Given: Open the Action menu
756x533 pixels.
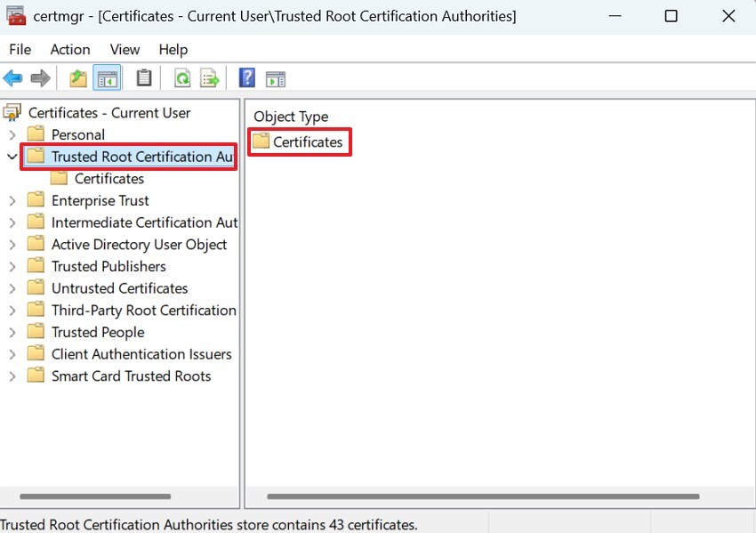Looking at the screenshot, I should [70, 49].
